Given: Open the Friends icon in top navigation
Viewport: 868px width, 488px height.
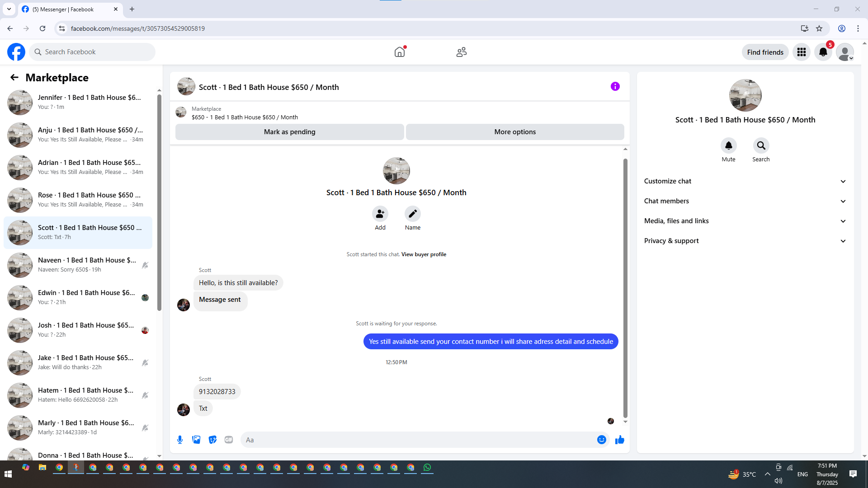Looking at the screenshot, I should coord(462,52).
